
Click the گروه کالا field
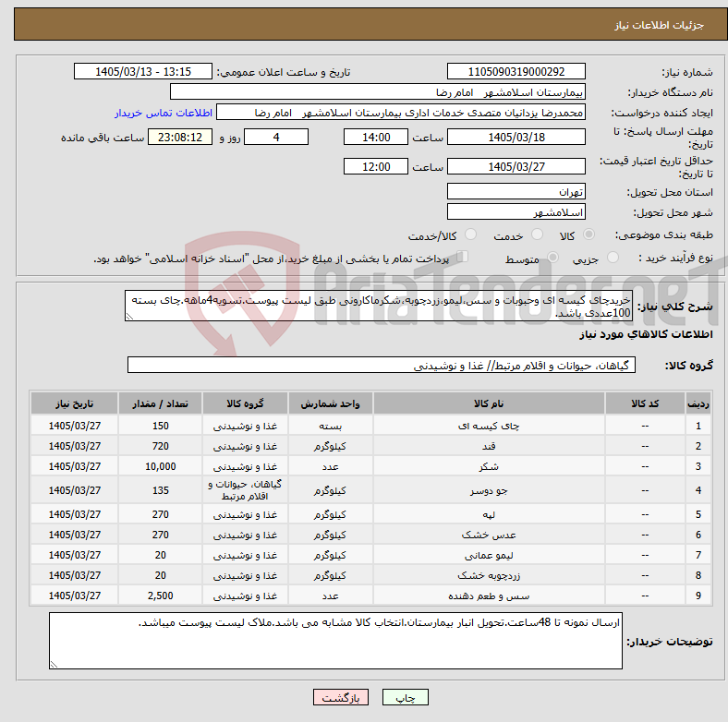coord(382,366)
